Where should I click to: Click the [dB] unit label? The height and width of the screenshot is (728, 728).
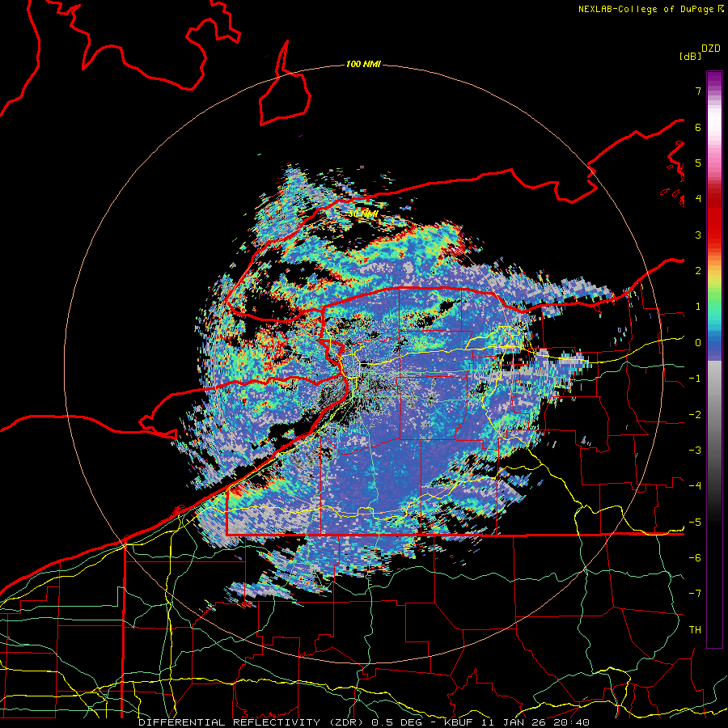tap(691, 56)
